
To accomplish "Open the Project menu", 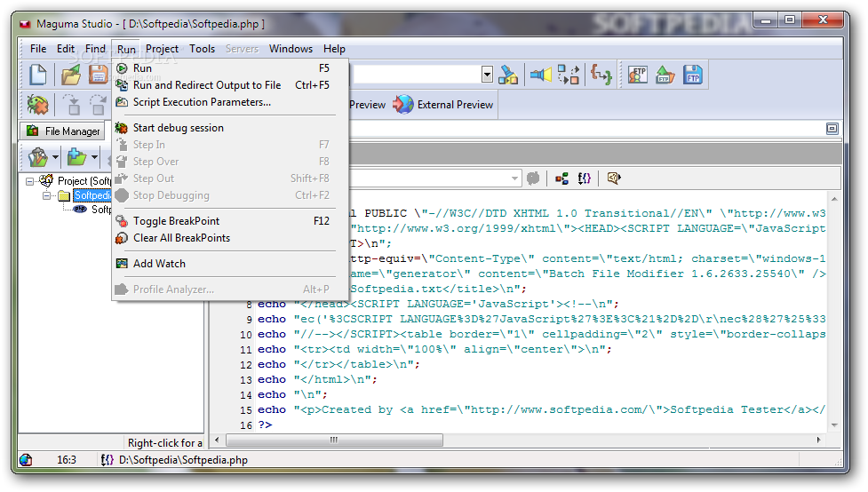I will 162,49.
